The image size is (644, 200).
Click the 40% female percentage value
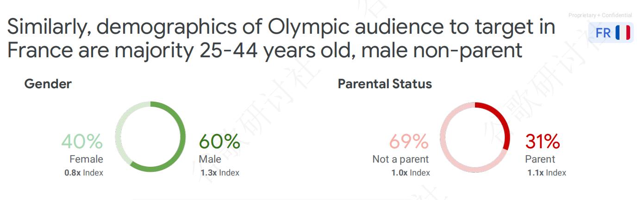pos(82,141)
